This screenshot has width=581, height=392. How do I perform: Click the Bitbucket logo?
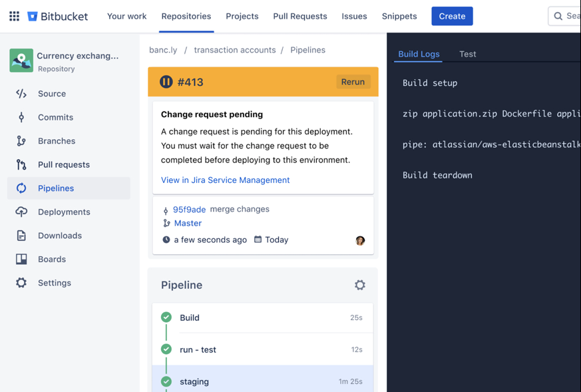point(57,16)
